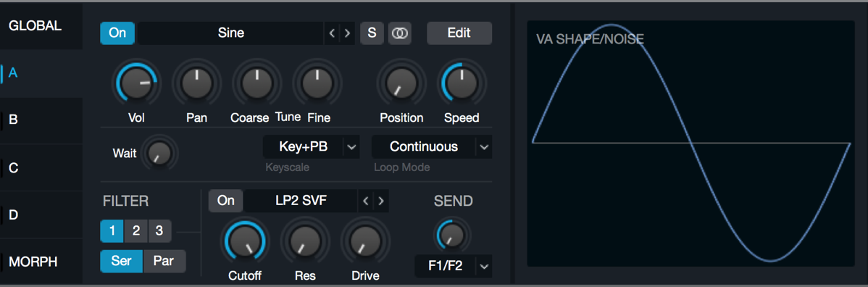The width and height of the screenshot is (868, 287).
Task: Click the Position knob
Action: pyautogui.click(x=401, y=83)
